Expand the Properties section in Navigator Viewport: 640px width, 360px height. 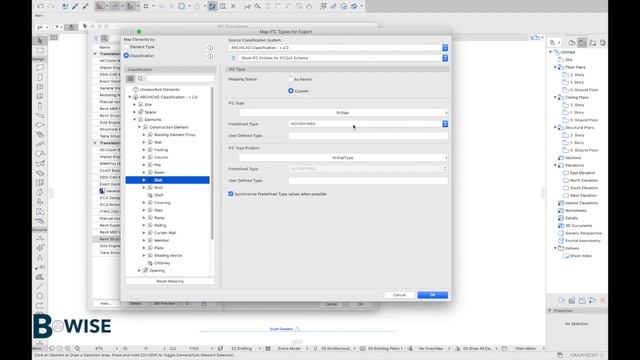pyautogui.click(x=550, y=311)
